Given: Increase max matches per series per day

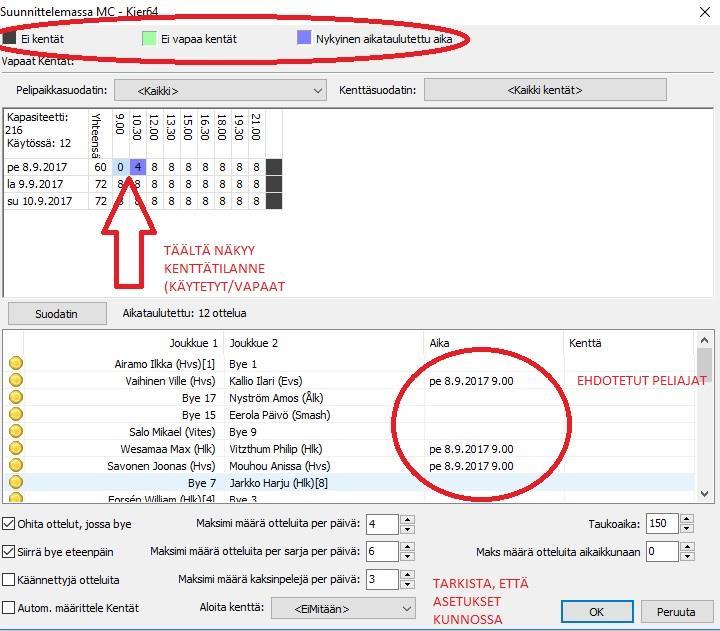Looking at the screenshot, I should click(x=407, y=546).
